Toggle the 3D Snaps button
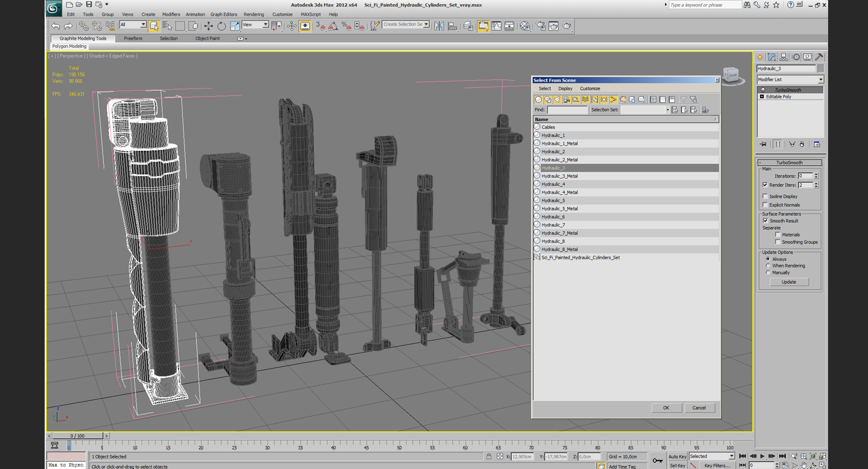Image resolution: width=868 pixels, height=469 pixels. tap(320, 26)
